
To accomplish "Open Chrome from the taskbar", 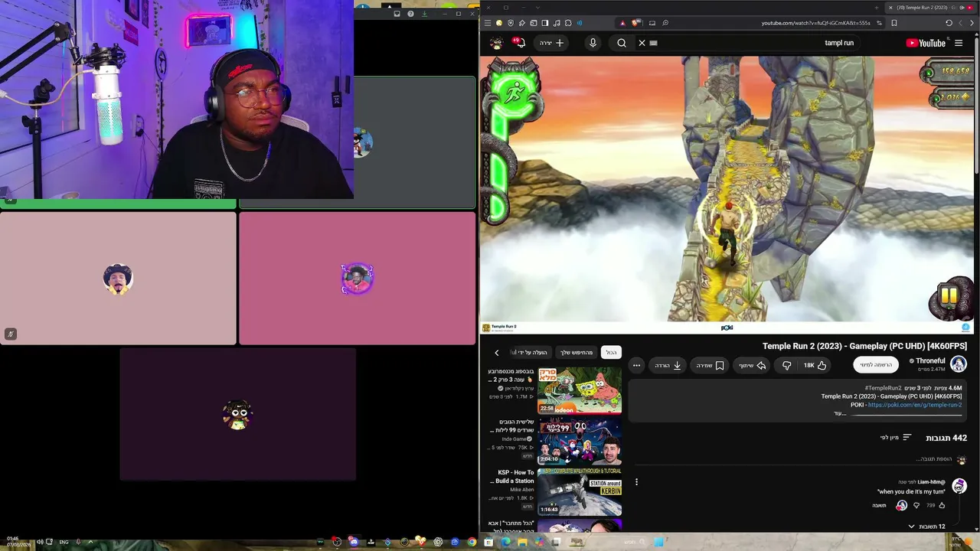I will point(472,542).
